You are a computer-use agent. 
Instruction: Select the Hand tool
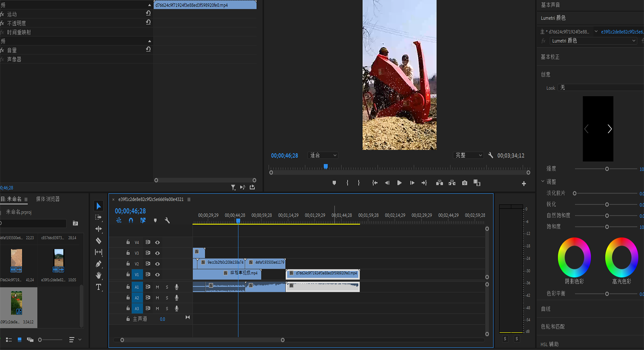[x=98, y=275]
